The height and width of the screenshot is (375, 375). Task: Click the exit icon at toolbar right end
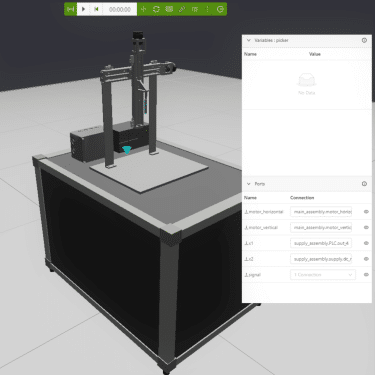tap(220, 9)
